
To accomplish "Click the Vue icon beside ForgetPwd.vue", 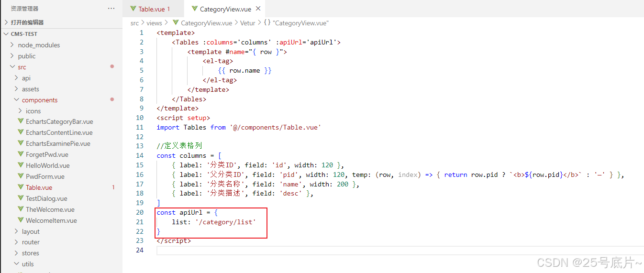I will pyautogui.click(x=21, y=154).
